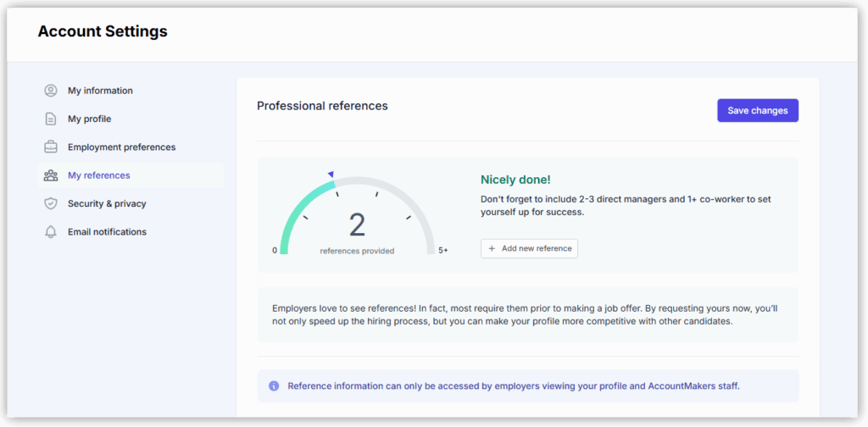
Task: Click the Nicely done! green heading
Action: pos(515,180)
